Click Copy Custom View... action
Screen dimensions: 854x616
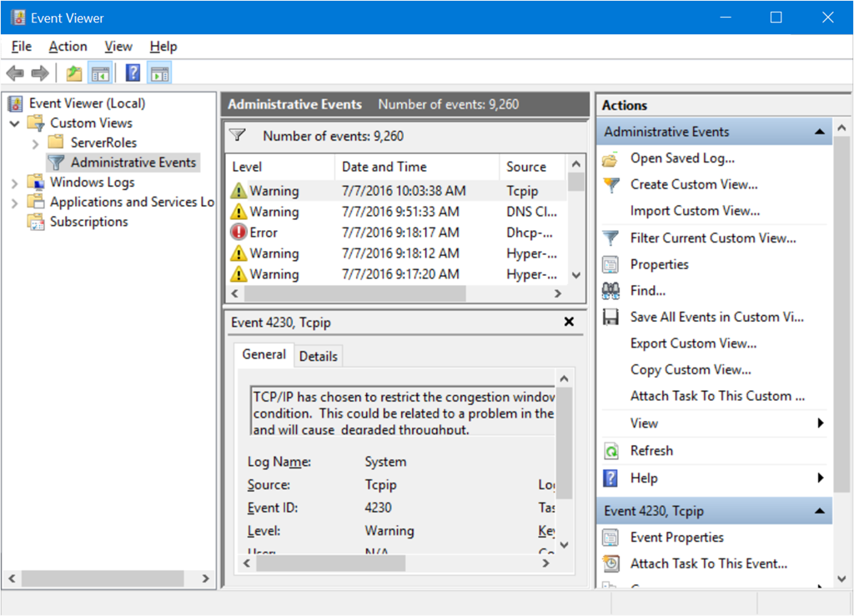coord(691,370)
